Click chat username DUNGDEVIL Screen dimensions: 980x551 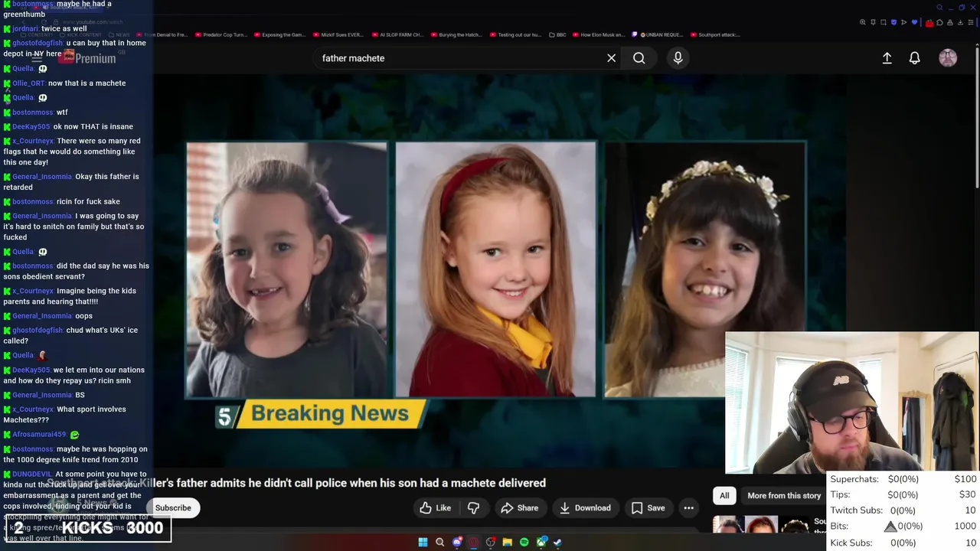pos(31,474)
